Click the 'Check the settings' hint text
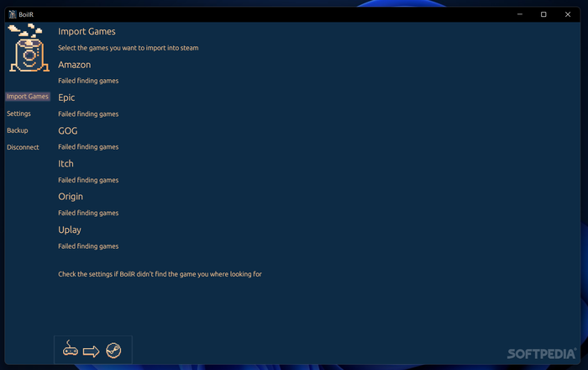588x370 pixels. [x=160, y=274]
